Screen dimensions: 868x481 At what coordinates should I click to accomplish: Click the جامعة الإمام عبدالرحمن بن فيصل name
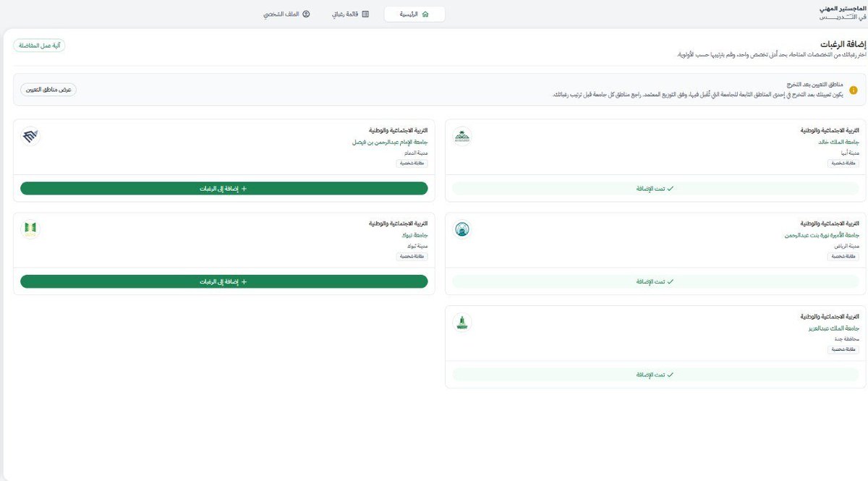(x=390, y=142)
